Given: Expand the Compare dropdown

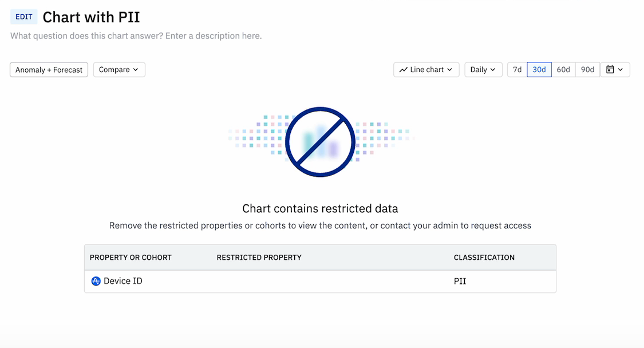Looking at the screenshot, I should pyautogui.click(x=119, y=70).
